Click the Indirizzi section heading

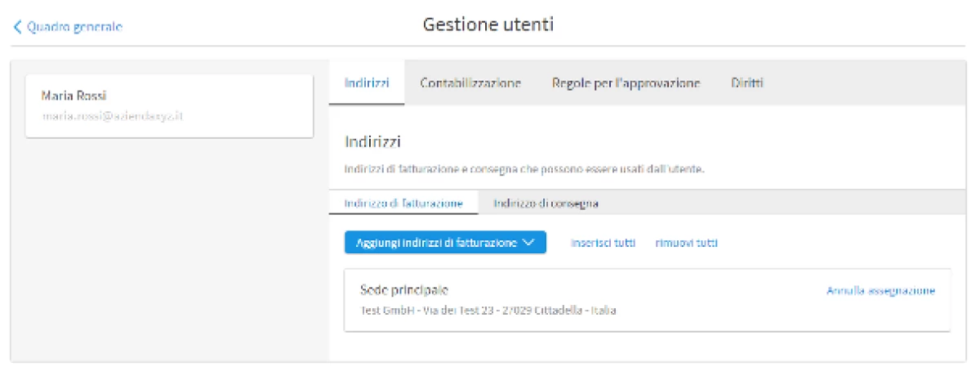[372, 142]
